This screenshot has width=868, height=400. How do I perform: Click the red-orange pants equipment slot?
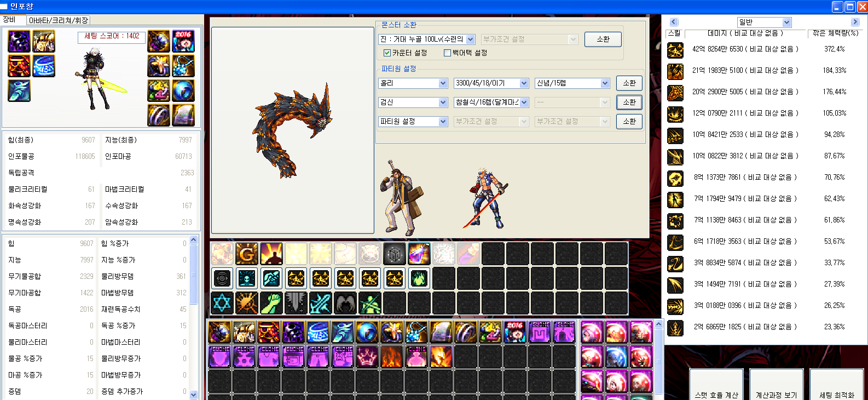coord(19,66)
